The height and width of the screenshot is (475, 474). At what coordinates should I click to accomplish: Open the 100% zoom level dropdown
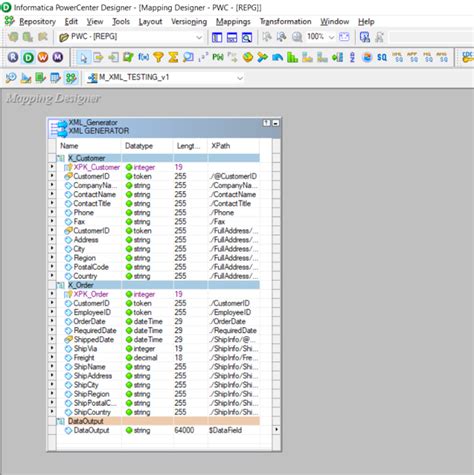point(332,37)
